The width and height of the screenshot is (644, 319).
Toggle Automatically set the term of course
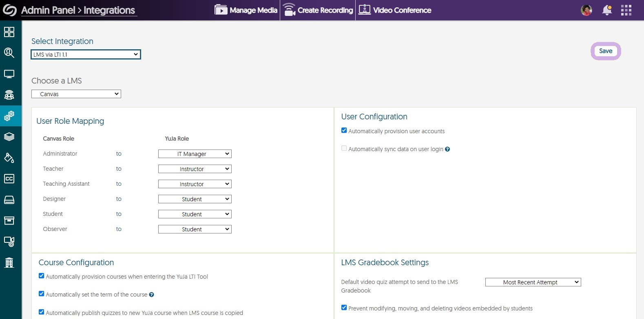point(41,294)
